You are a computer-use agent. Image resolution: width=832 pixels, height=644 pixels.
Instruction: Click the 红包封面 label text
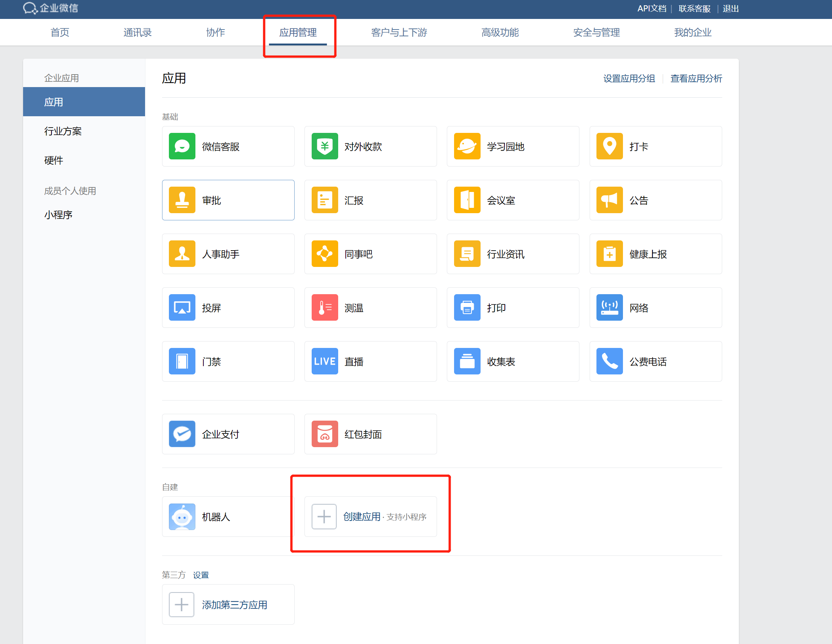(363, 434)
